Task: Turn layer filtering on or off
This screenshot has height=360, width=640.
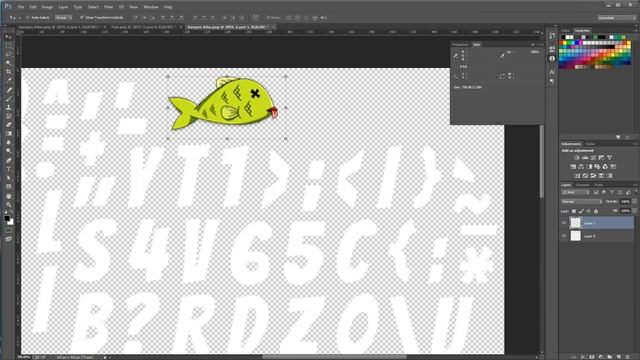Action: 635,192
